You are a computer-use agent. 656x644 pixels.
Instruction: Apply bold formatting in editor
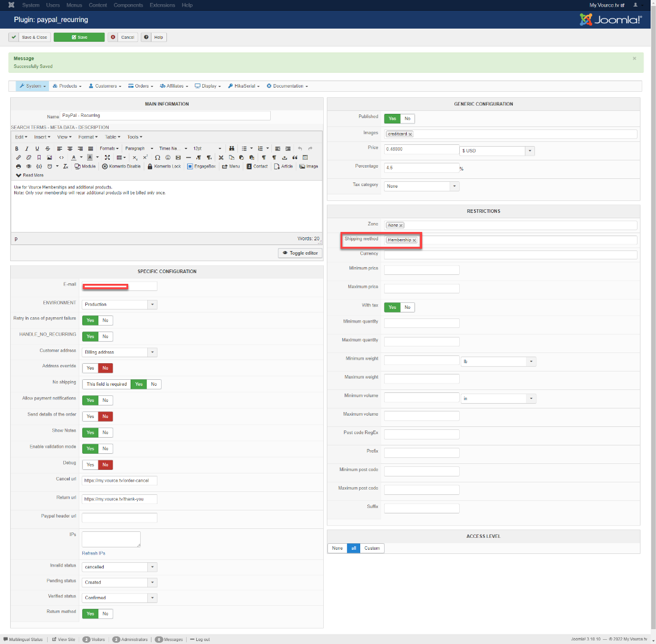(x=17, y=148)
